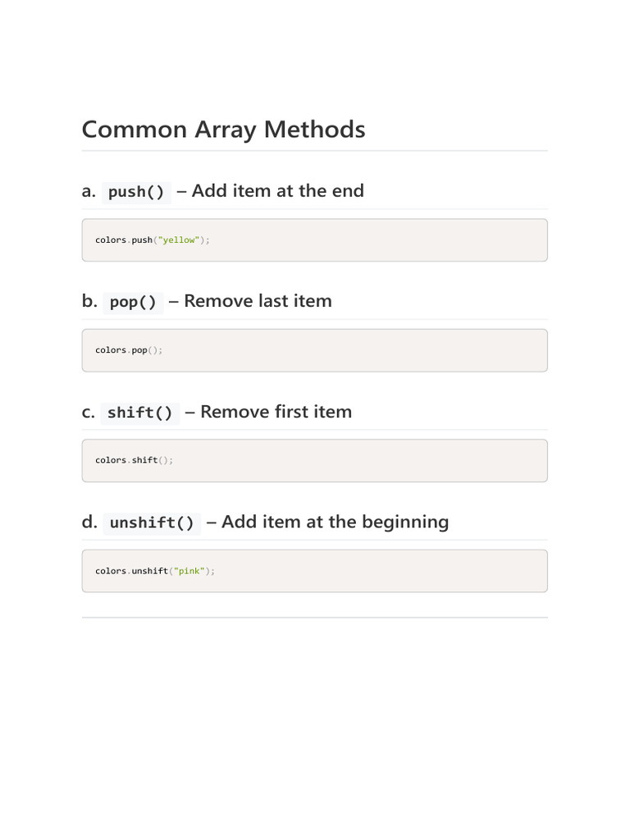Click the list marker d.
The width and height of the screenshot is (630, 840).
click(89, 522)
